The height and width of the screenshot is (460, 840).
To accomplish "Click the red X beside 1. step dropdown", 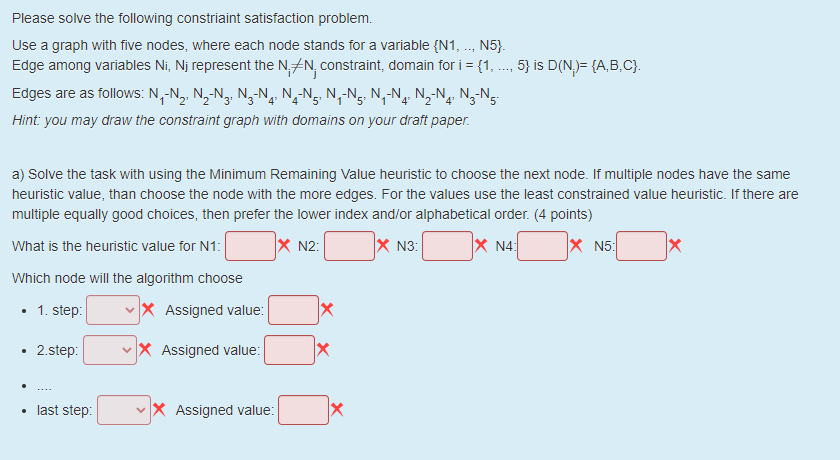I will (148, 309).
